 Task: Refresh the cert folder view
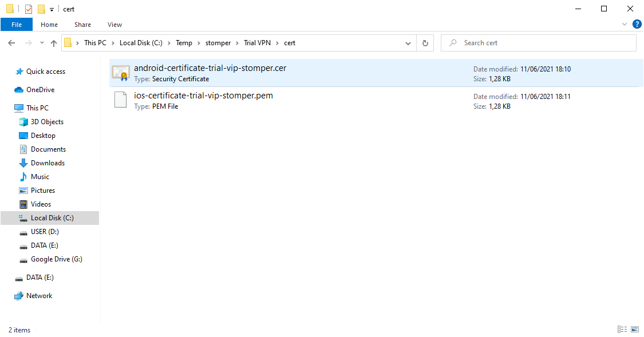tap(425, 43)
